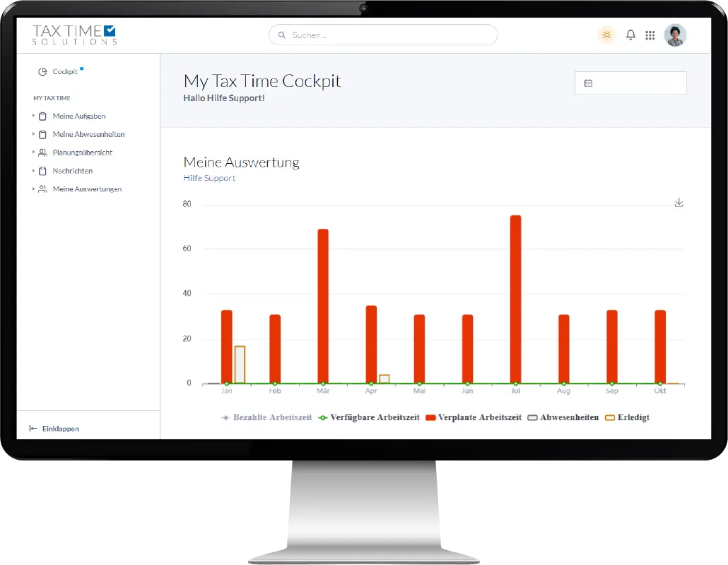Open the apps grid menu

click(650, 35)
